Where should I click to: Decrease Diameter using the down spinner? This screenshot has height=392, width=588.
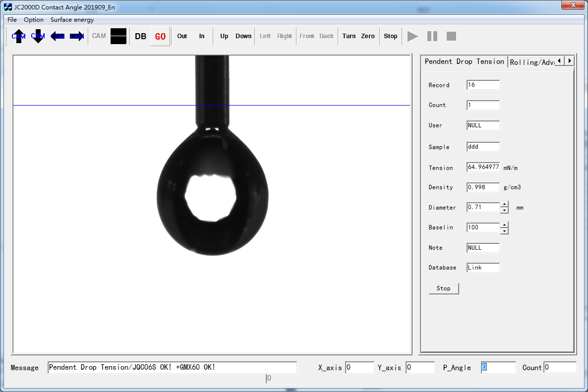coord(504,210)
